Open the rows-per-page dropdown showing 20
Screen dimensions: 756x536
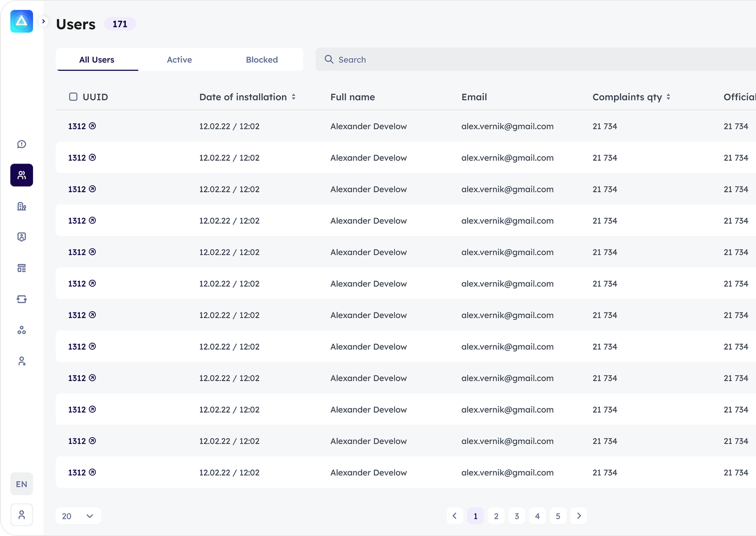pyautogui.click(x=78, y=516)
